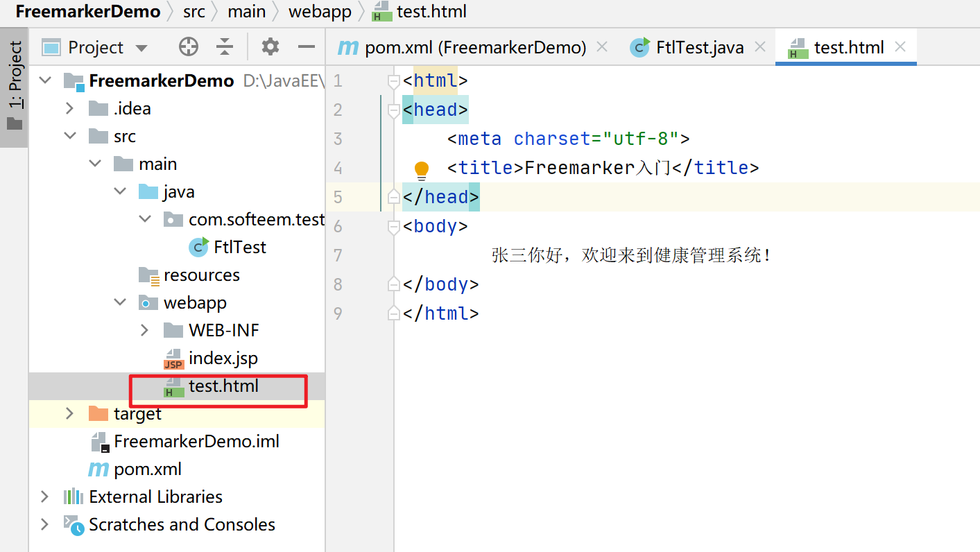Fold the body tag in the editor gutter
Screen dimensions: 980x552
(x=393, y=225)
